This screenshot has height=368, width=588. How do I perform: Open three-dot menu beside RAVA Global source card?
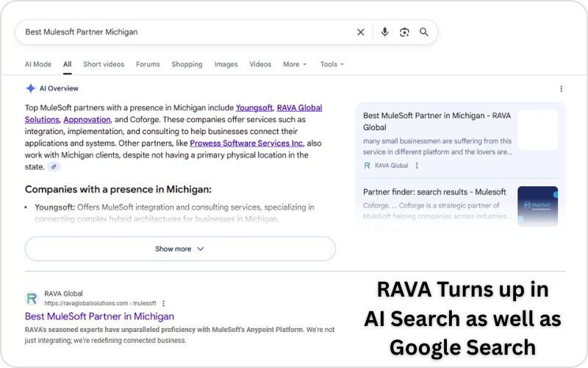(x=417, y=166)
